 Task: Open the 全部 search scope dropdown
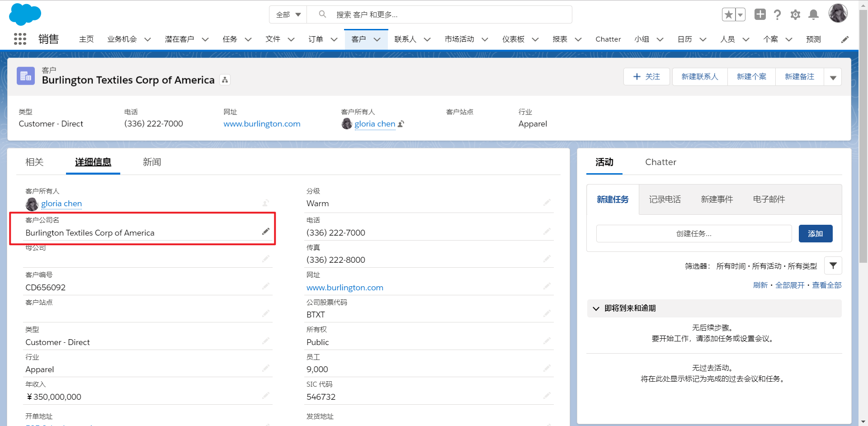[x=288, y=14]
